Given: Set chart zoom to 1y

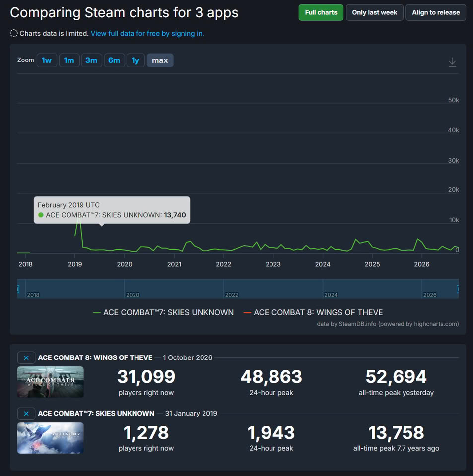Looking at the screenshot, I should click(x=135, y=60).
